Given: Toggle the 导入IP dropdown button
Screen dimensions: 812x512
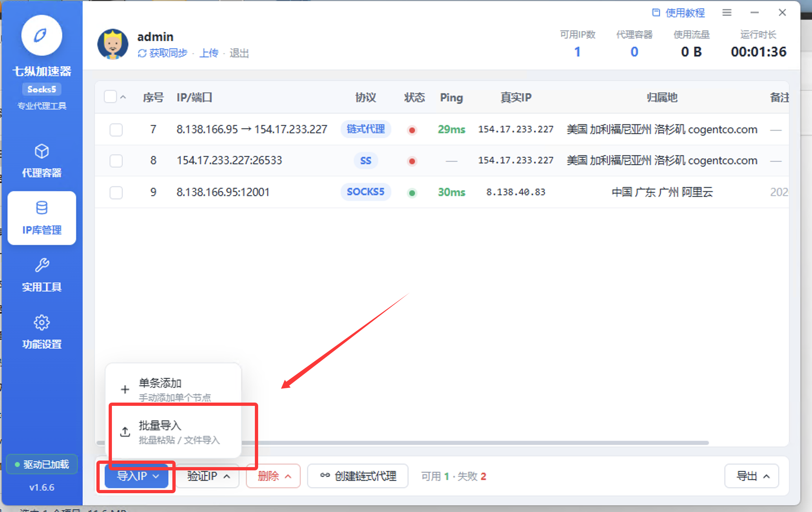Looking at the screenshot, I should pos(137,476).
